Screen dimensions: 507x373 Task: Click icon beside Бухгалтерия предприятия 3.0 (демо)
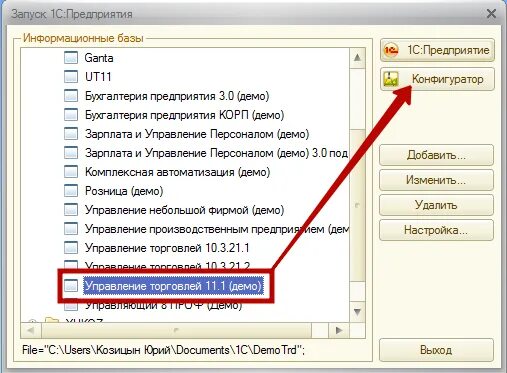71,96
